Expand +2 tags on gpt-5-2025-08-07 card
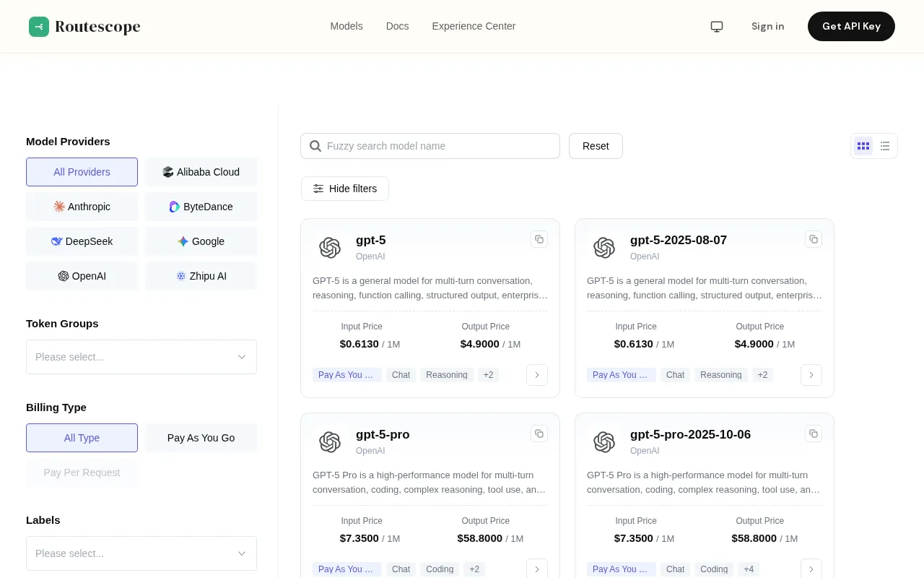The height and width of the screenshot is (578, 924). [763, 375]
